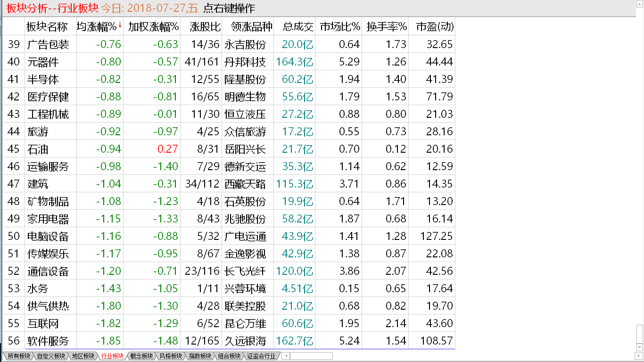
Task: Click the 108.57 P/E value
Action: (436, 341)
